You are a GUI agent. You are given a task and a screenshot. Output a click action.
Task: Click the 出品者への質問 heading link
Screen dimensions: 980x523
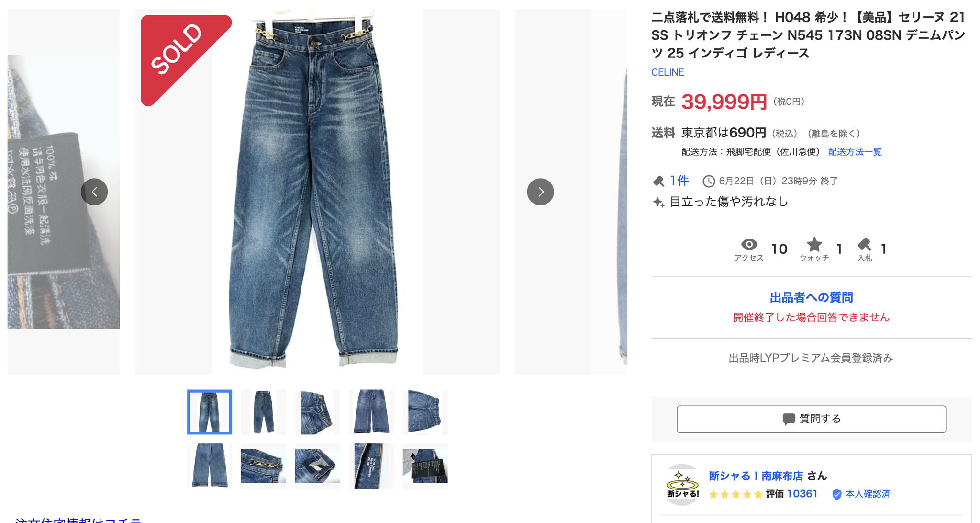(x=811, y=297)
